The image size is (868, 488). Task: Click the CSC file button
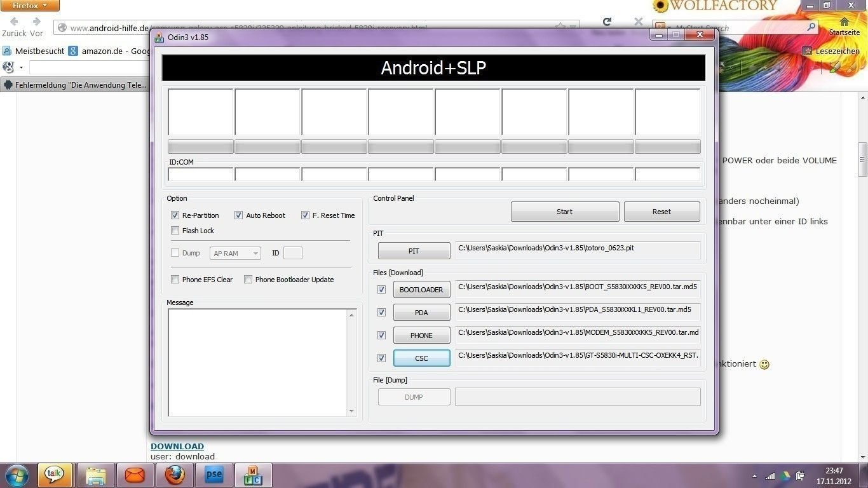click(x=421, y=358)
